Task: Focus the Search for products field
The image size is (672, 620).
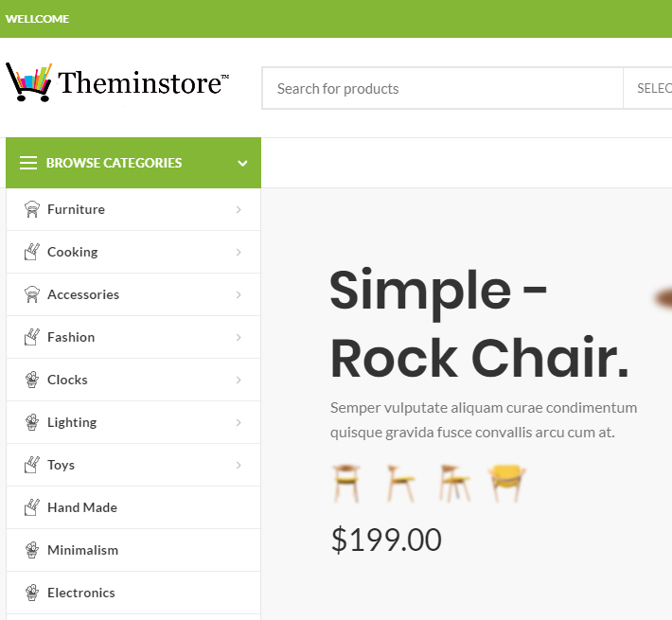Action: (x=443, y=88)
